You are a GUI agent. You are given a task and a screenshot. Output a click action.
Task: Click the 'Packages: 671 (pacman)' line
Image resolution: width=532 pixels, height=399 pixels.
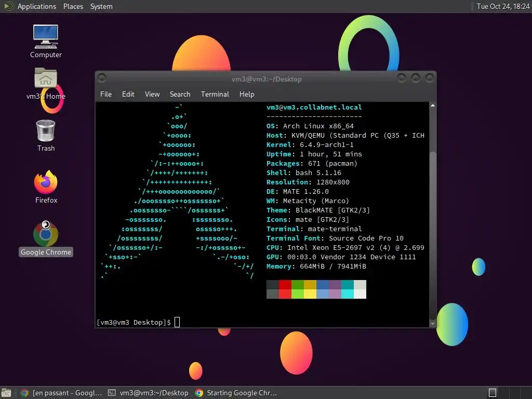pos(312,164)
